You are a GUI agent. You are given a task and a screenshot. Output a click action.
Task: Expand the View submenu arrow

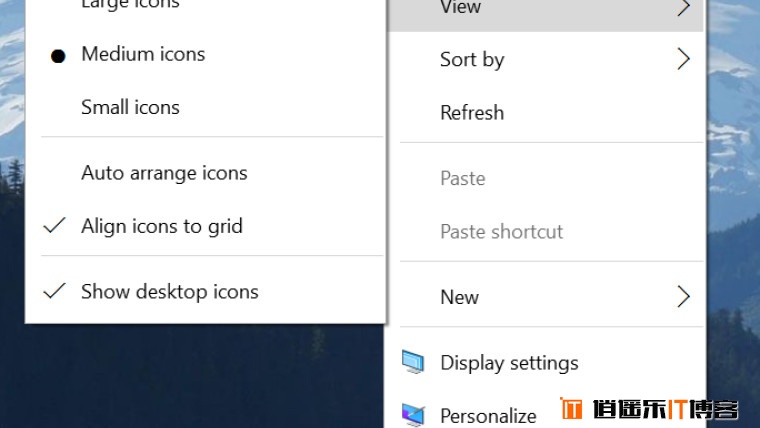tap(683, 7)
